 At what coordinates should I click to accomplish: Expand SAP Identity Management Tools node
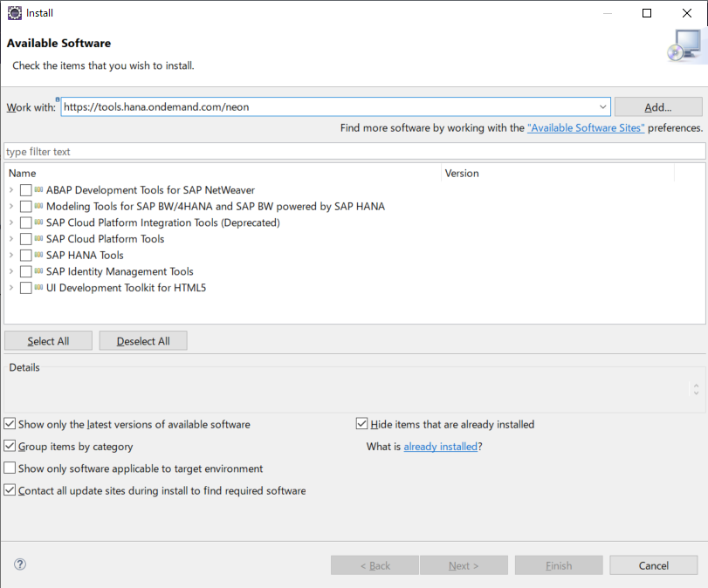pos(11,271)
